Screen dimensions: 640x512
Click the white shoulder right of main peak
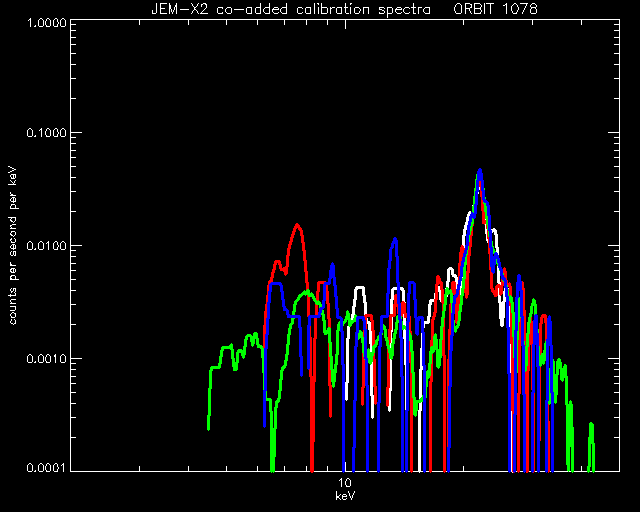coord(494,232)
